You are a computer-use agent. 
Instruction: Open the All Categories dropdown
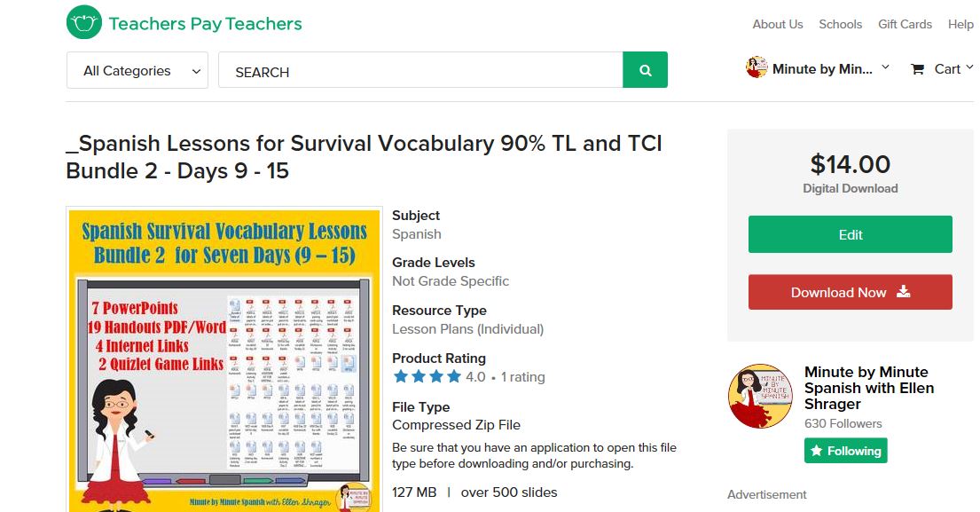(137, 71)
